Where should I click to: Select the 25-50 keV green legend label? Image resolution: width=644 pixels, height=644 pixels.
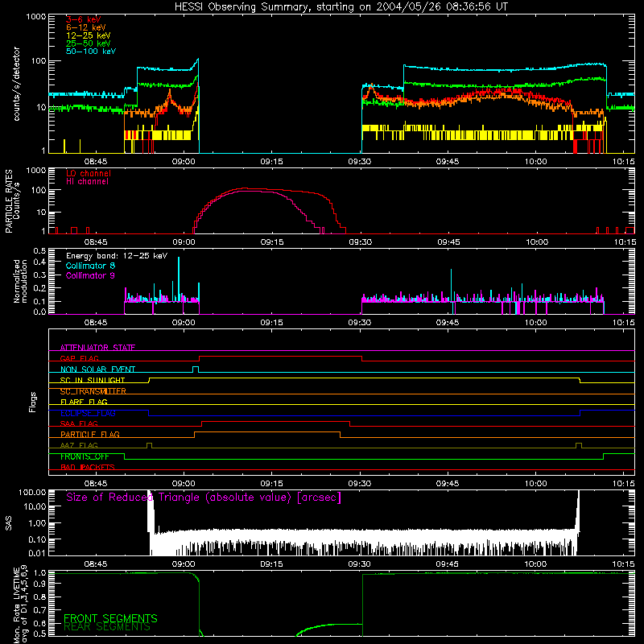point(89,43)
